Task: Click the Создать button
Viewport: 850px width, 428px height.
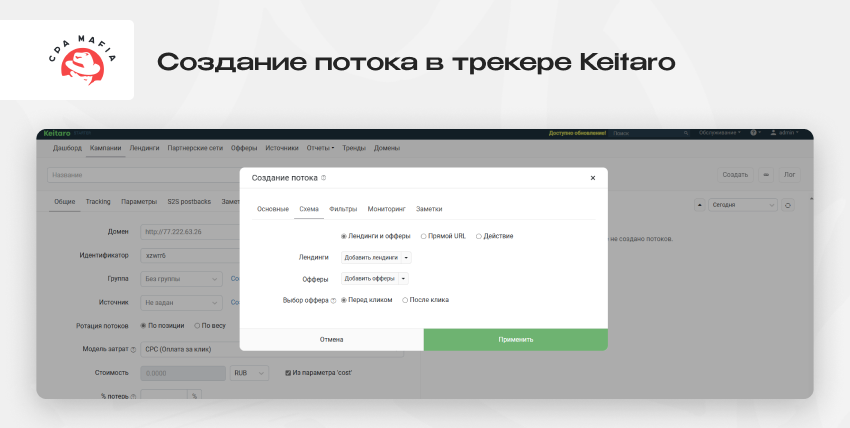Action: (x=735, y=175)
